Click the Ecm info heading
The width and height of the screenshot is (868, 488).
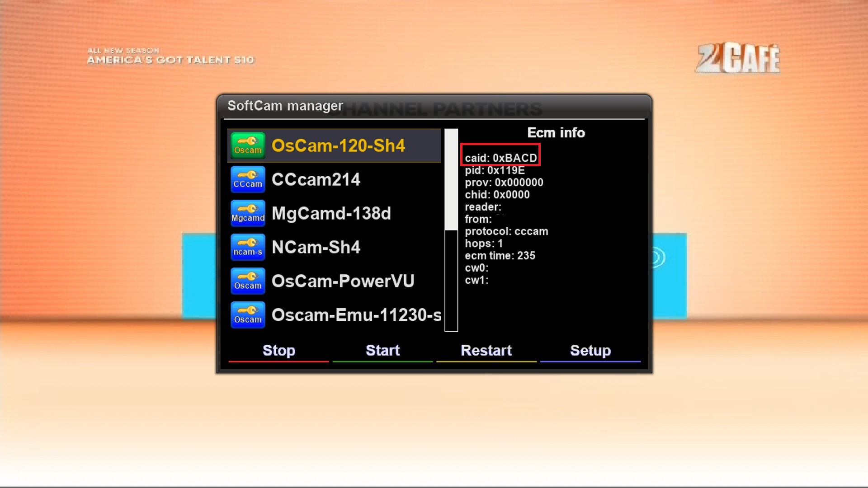tap(556, 133)
